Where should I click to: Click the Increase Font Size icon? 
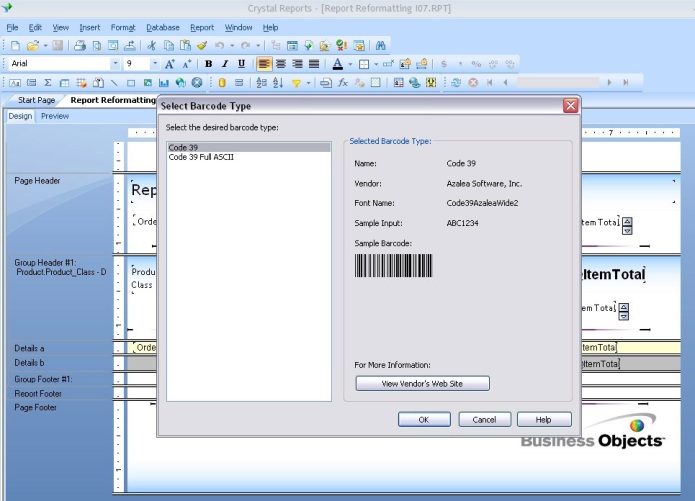pos(169,64)
